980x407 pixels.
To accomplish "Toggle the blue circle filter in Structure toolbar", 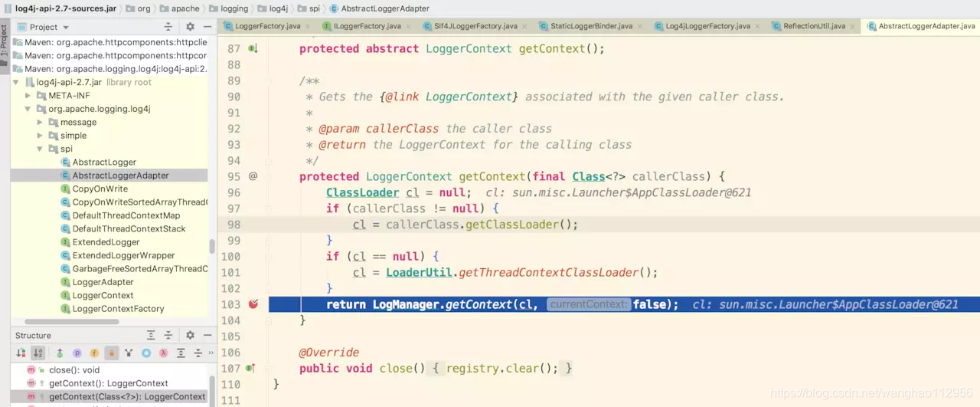I will point(146,353).
